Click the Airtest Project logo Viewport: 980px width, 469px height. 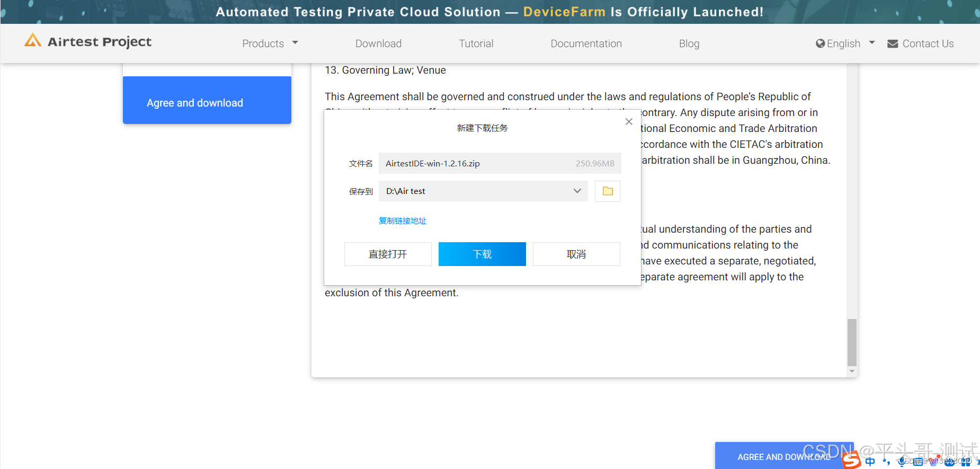click(x=88, y=41)
